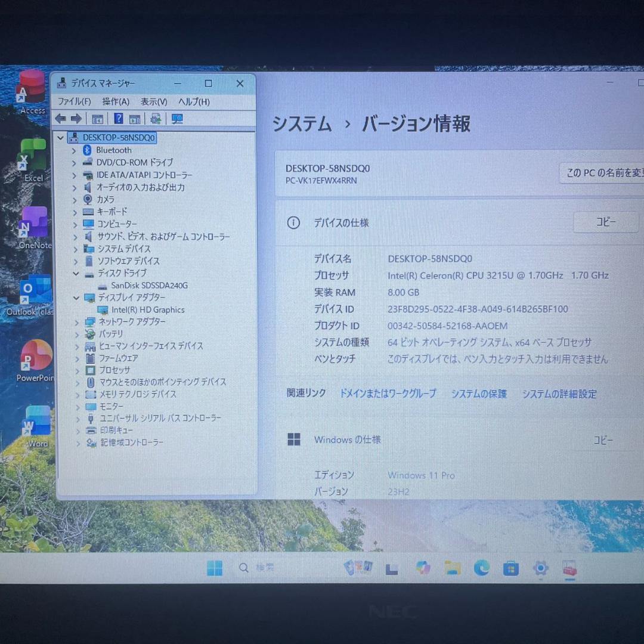
Task: Open the システムの保護 link
Action: coord(479,394)
